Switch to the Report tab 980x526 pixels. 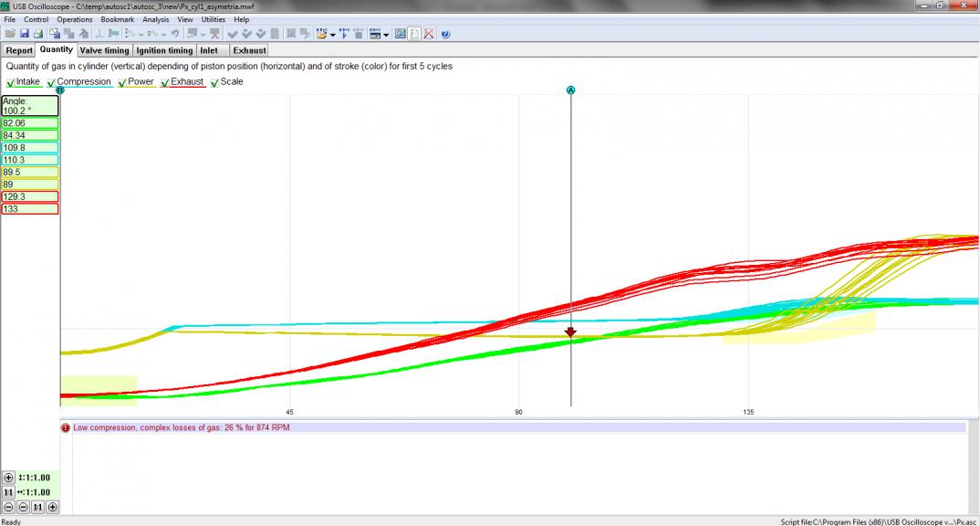(x=19, y=50)
